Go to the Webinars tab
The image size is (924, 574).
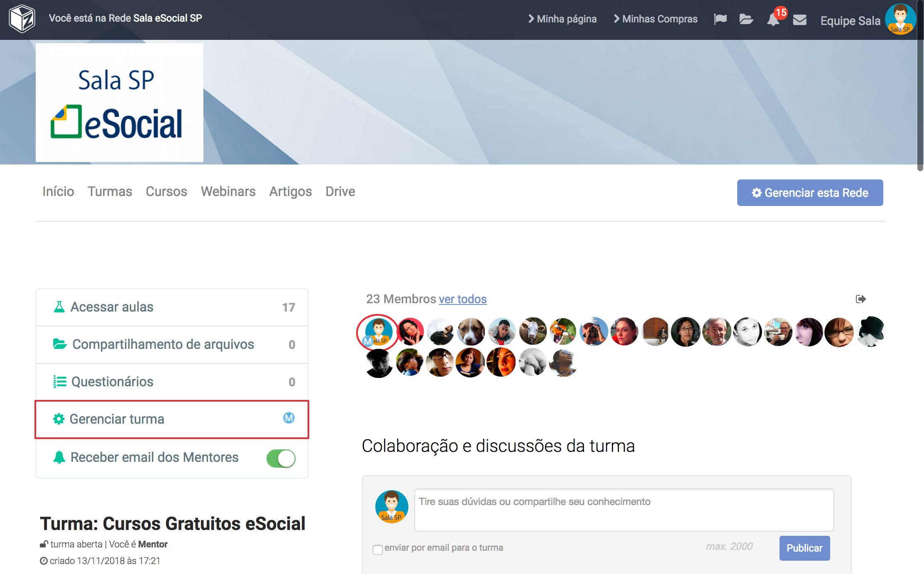click(228, 191)
